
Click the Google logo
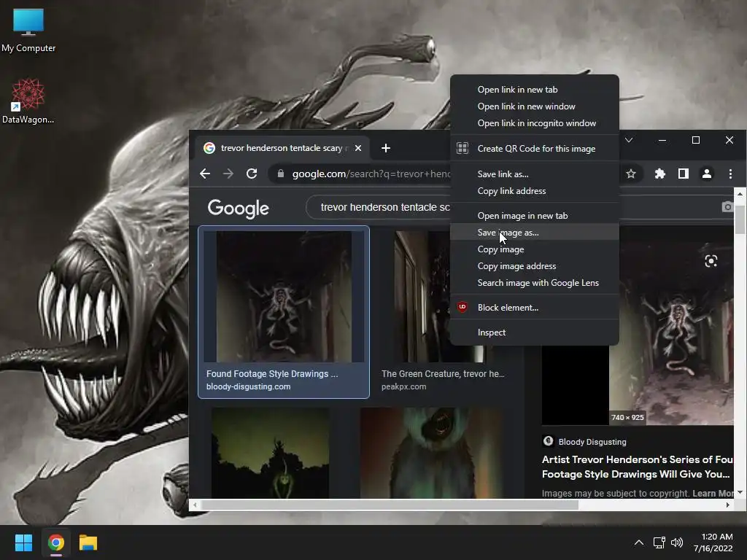coord(239,208)
